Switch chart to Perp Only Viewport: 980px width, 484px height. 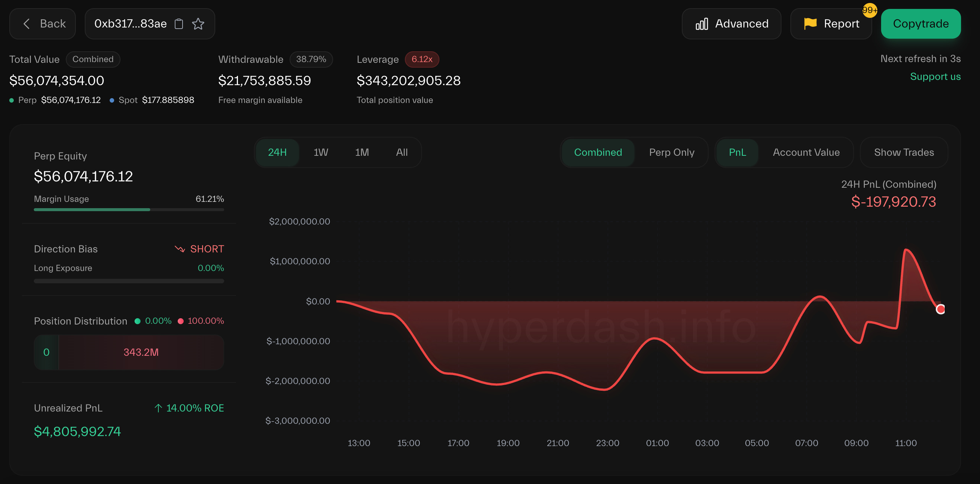[671, 152]
